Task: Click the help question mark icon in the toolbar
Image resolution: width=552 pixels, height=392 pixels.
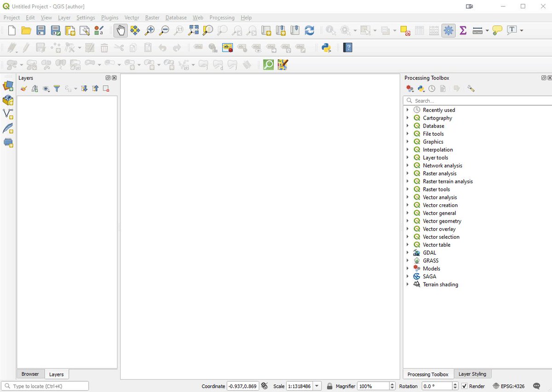Action: 348,47
